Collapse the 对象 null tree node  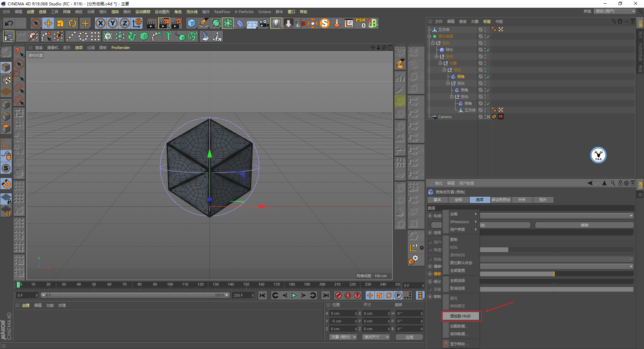(x=440, y=63)
